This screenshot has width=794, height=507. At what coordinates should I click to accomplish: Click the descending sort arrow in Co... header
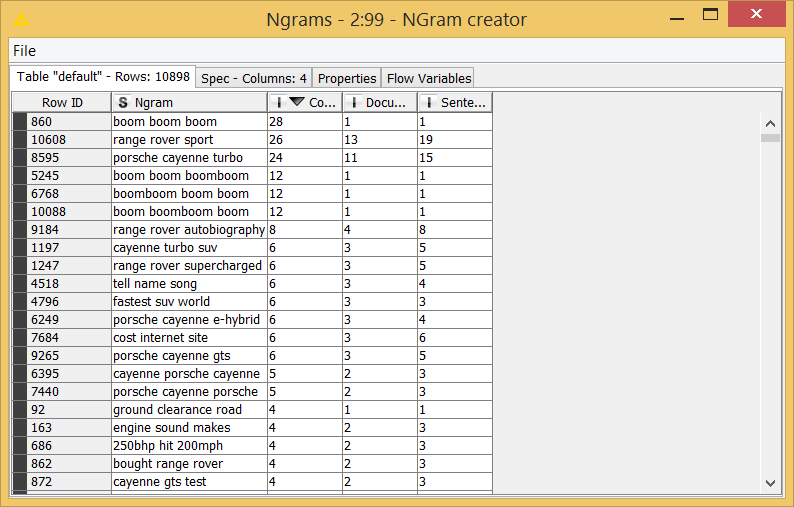click(296, 102)
